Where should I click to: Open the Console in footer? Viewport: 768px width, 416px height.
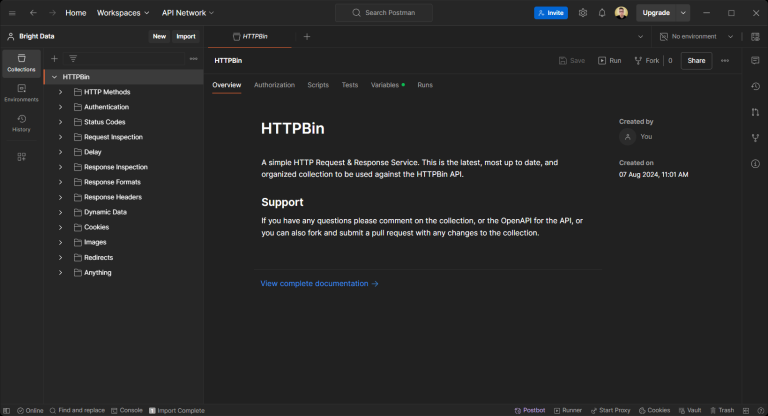pos(127,410)
